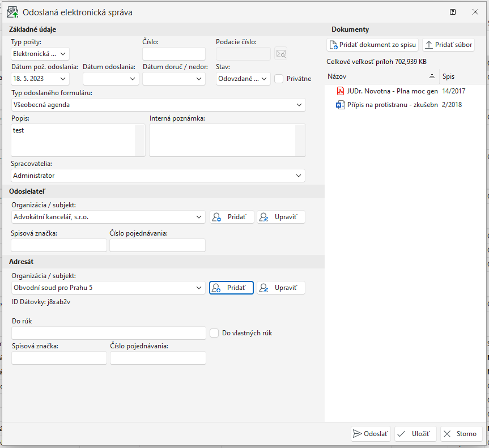This screenshot has width=489, height=448.
Task: Click the envelope icon beside Podacie číslo
Action: pyautogui.click(x=281, y=54)
